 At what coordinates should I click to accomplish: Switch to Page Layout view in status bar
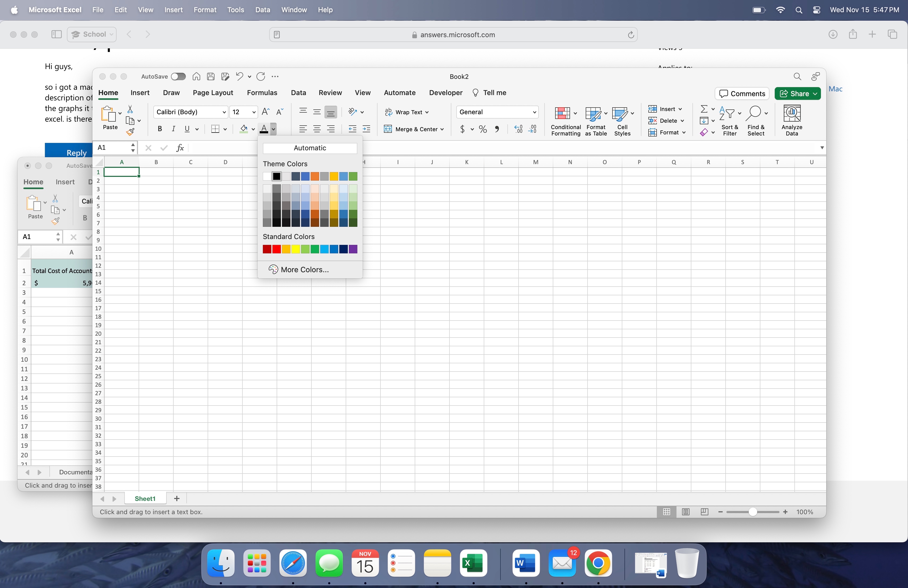pos(686,512)
